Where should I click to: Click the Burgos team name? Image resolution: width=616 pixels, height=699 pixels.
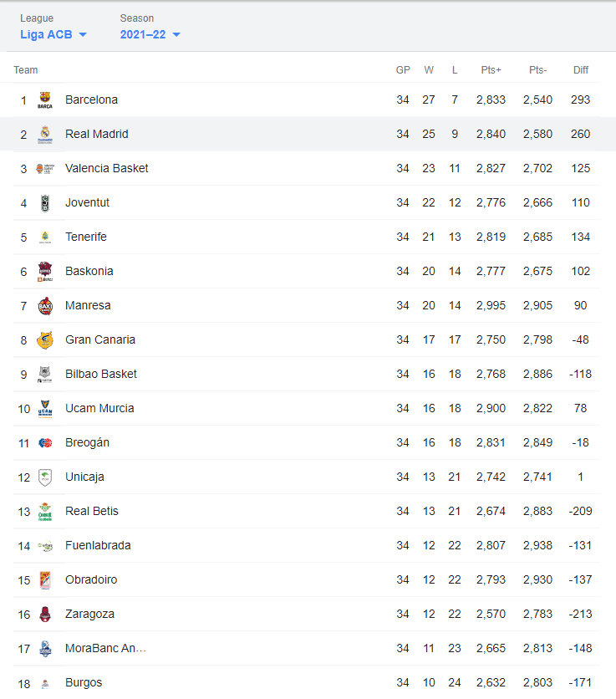pos(84,682)
